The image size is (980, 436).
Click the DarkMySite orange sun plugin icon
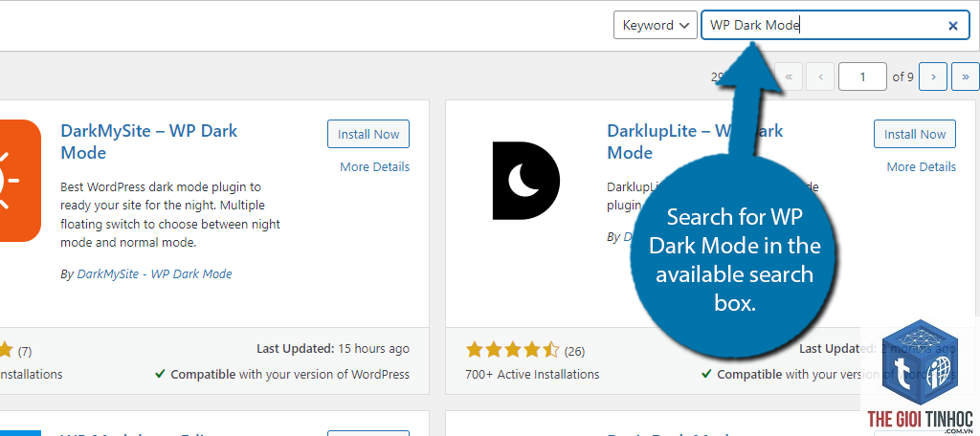[x=20, y=181]
